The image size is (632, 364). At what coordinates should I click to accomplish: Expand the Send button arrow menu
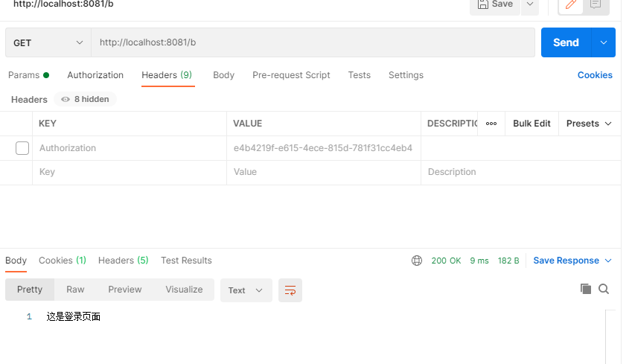(x=604, y=42)
